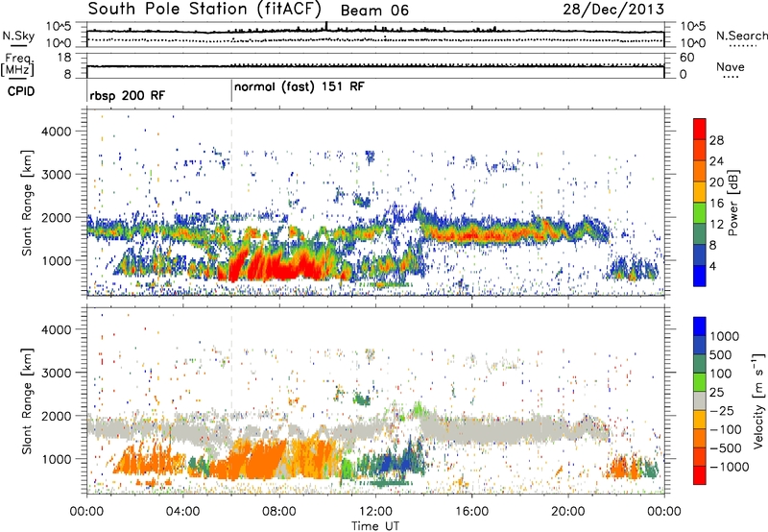Select '3000' tick on the velocity panel axis
This screenshot has width=768, height=532.
(57, 373)
